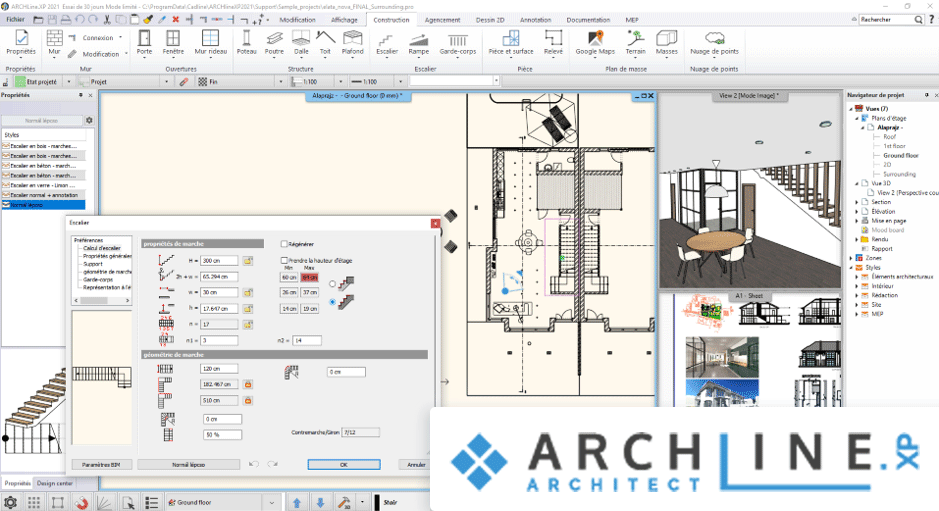939x511 pixels.
Task: Open settings gear in bottom status bar
Action: click(10, 503)
